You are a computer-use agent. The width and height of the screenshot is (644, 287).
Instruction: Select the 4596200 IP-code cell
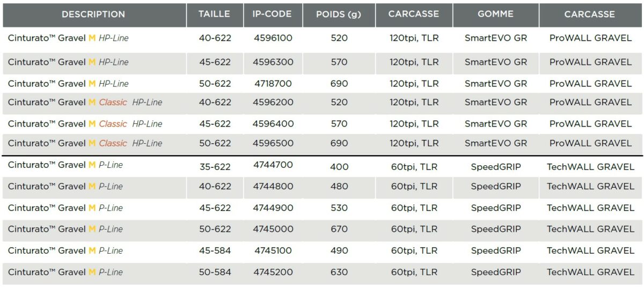pos(273,102)
